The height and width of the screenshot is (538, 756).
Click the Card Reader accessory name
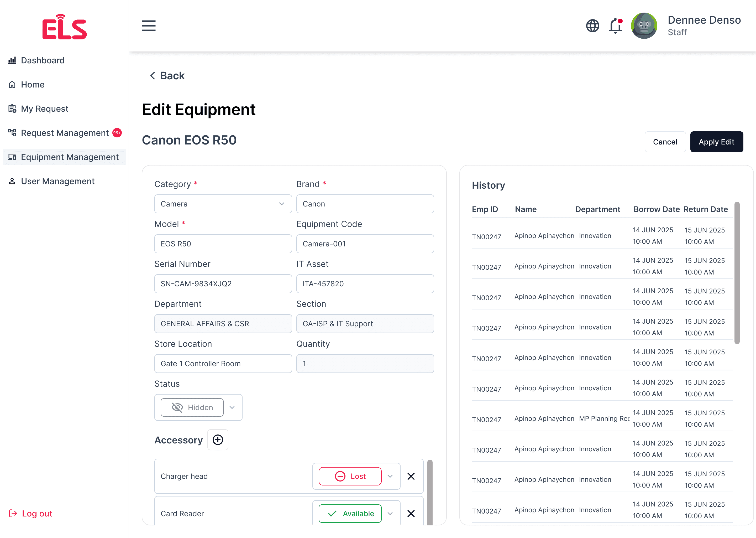[182, 514]
